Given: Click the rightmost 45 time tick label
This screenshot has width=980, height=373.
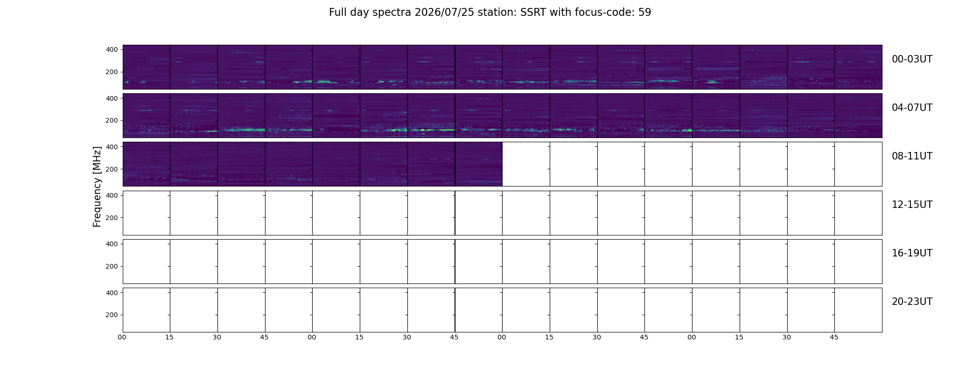Looking at the screenshot, I should pyautogui.click(x=834, y=337).
